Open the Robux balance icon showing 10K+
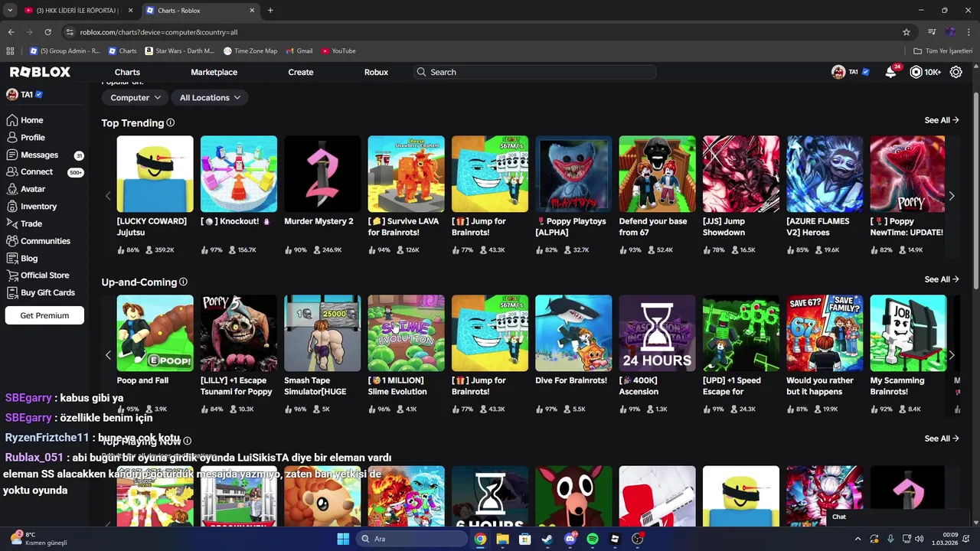This screenshot has width=980, height=551. [x=916, y=72]
